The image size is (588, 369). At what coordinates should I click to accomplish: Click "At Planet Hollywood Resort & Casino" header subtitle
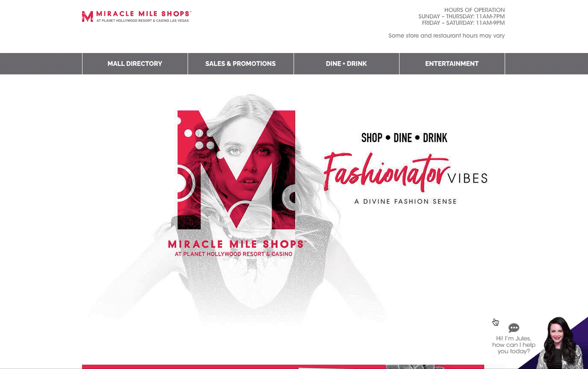point(142,21)
